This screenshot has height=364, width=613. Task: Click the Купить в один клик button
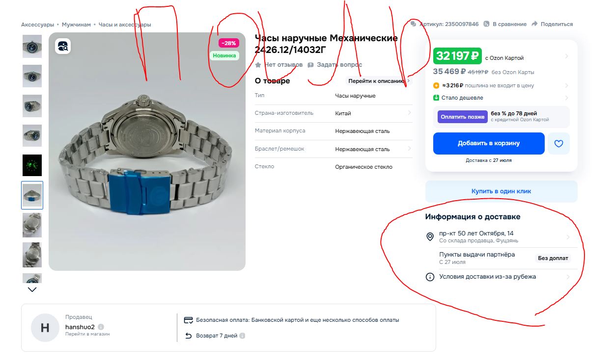point(502,191)
